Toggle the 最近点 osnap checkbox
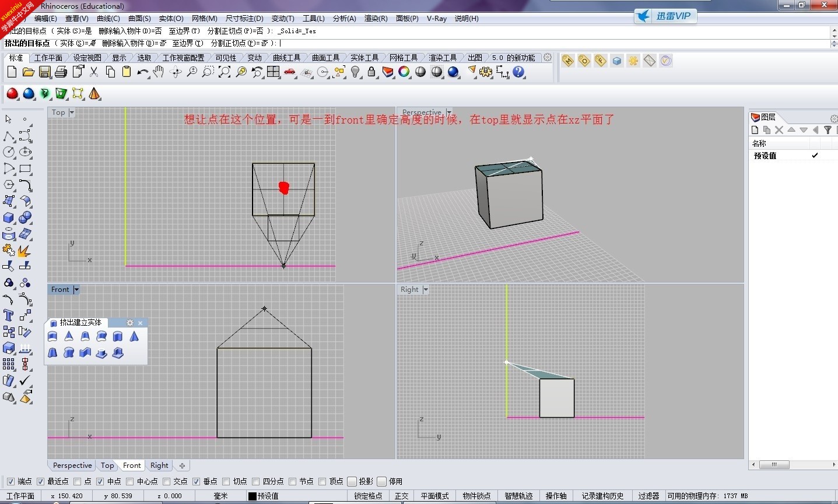 pyautogui.click(x=40, y=481)
